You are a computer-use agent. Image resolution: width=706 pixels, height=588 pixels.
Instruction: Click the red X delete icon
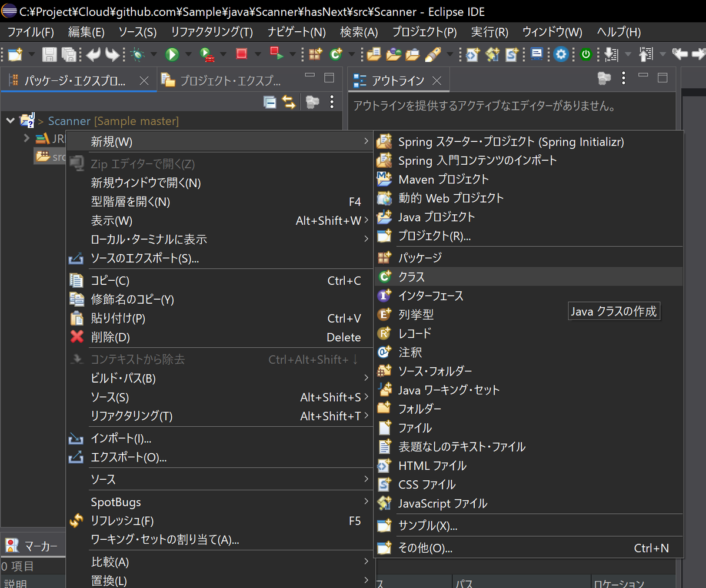tap(77, 337)
